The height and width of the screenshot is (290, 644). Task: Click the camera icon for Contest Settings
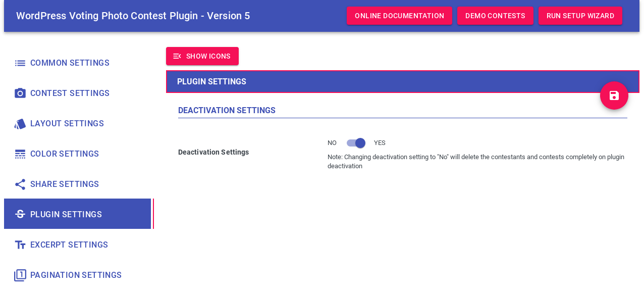20,93
